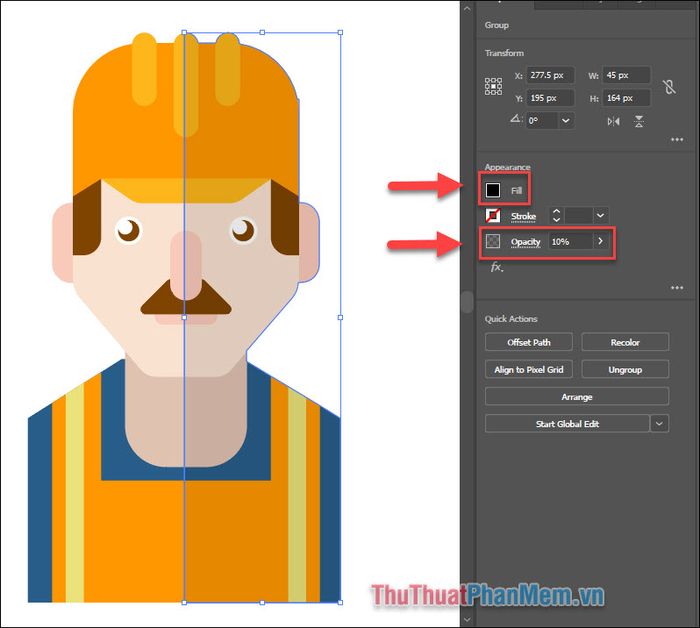Flip the selection horizontally
Image resolution: width=700 pixels, height=628 pixels.
point(613,121)
